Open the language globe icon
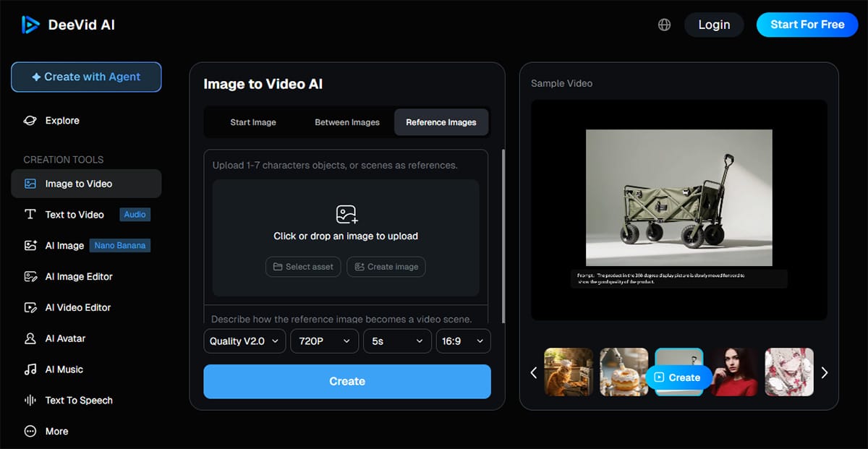 pos(664,25)
